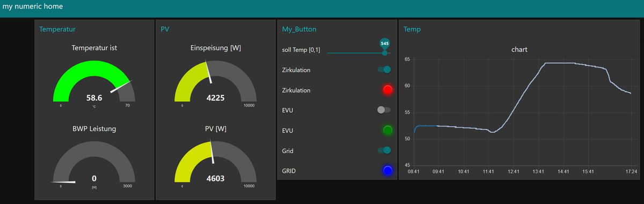
Task: Click the 10000 max label of PV [W] gauge
Action: [x=248, y=186]
